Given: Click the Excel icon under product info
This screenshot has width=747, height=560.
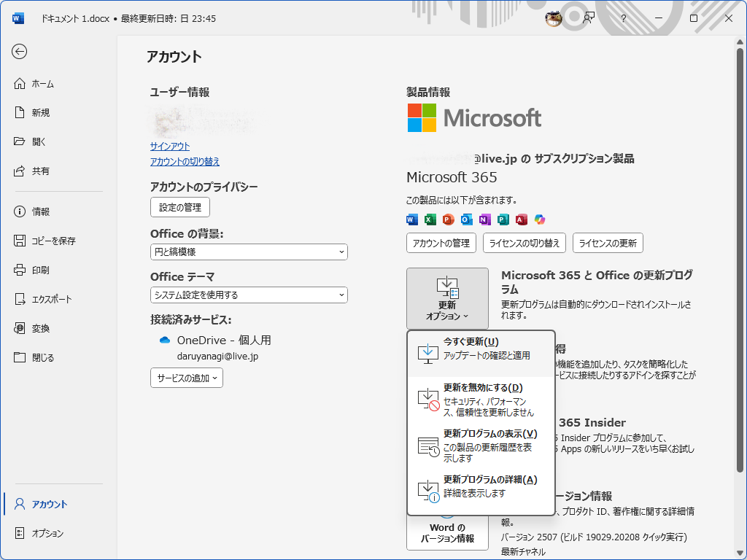Looking at the screenshot, I should coord(429,219).
